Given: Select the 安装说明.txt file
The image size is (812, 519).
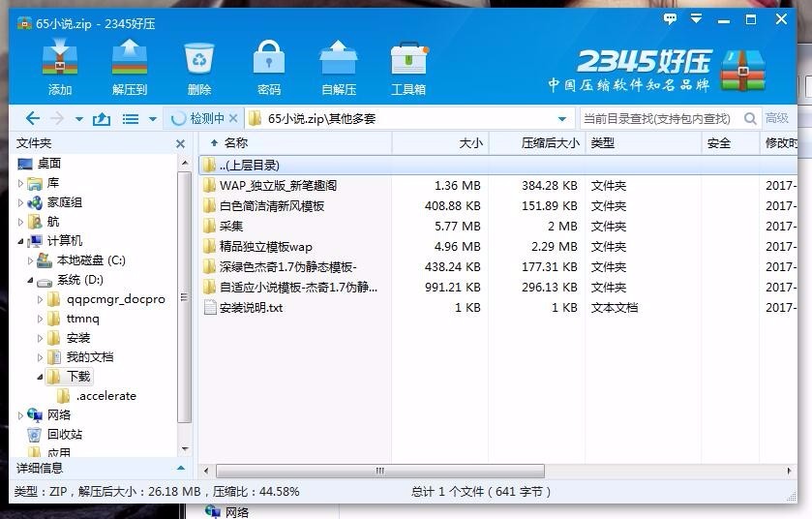Looking at the screenshot, I should (497, 308).
